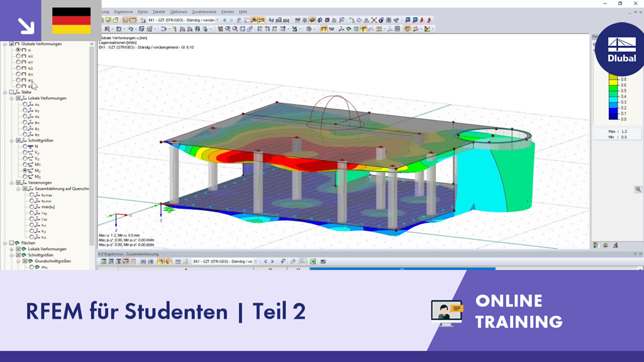This screenshot has height=362, width=644.
Task: Toggle the highlighted navigator panel icon in the top toolbar
Action: click(125, 19)
